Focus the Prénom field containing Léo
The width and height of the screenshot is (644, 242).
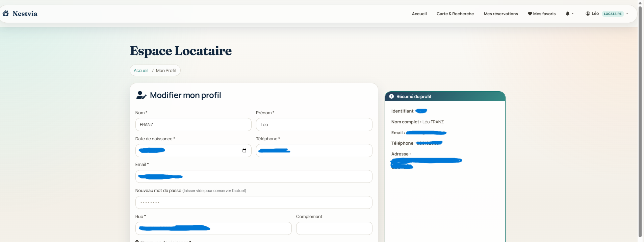[x=314, y=124]
